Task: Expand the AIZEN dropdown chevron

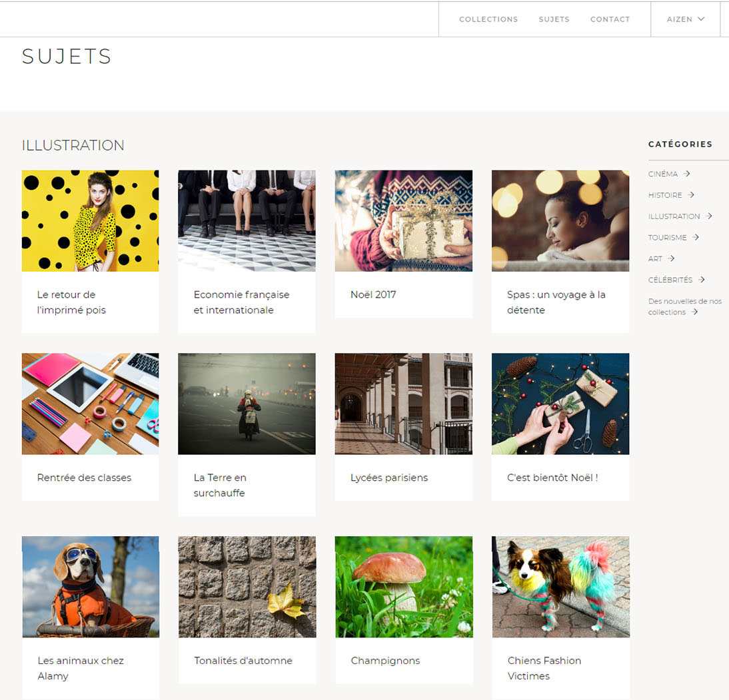Action: coord(701,19)
